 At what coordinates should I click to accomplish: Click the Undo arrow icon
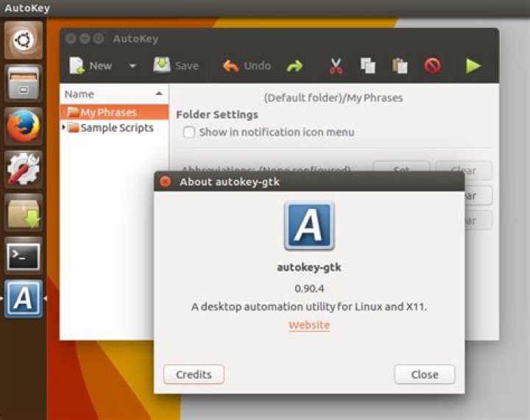tap(231, 66)
